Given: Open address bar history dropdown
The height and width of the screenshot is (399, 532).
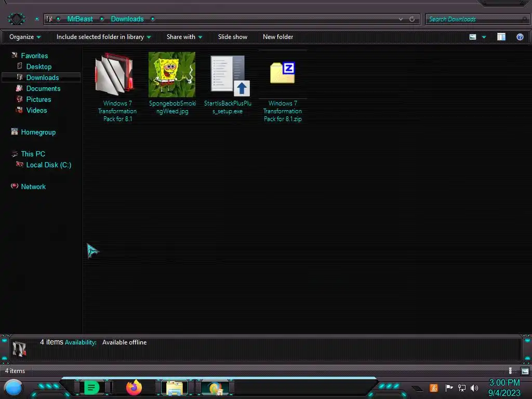Looking at the screenshot, I should point(401,19).
